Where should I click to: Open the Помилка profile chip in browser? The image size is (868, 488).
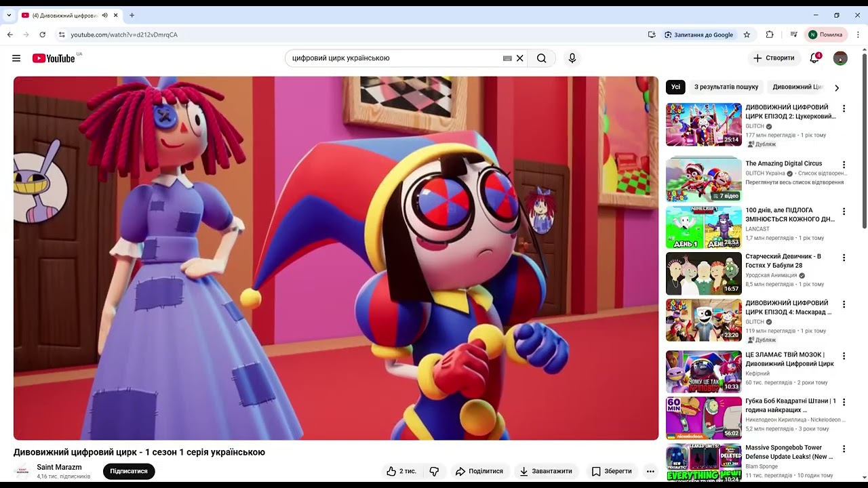pyautogui.click(x=825, y=35)
